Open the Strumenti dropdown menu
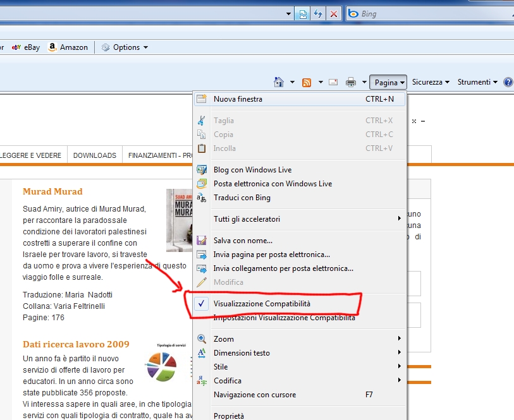Image resolution: width=514 pixels, height=420 pixels. [x=477, y=82]
